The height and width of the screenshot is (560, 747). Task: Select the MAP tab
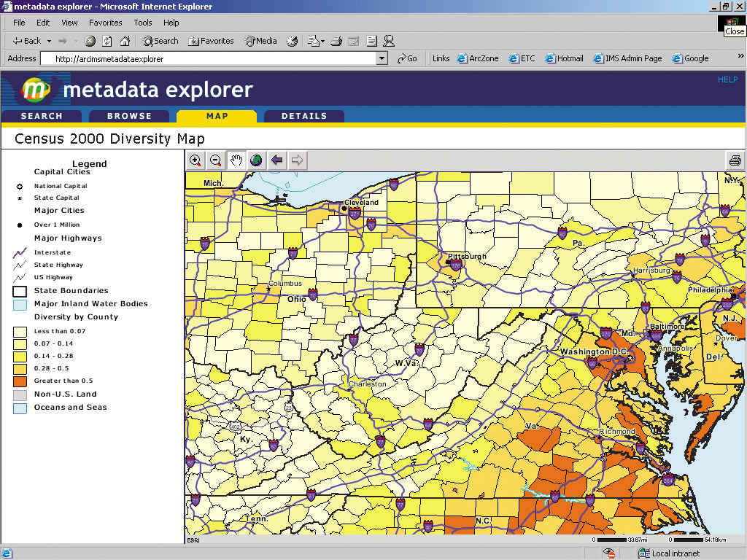point(217,116)
